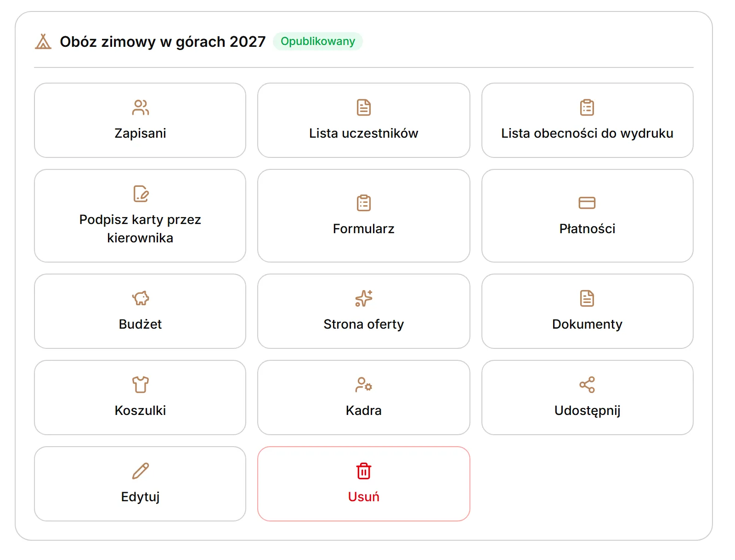Click the credit card icon above Płatności

[x=587, y=203]
